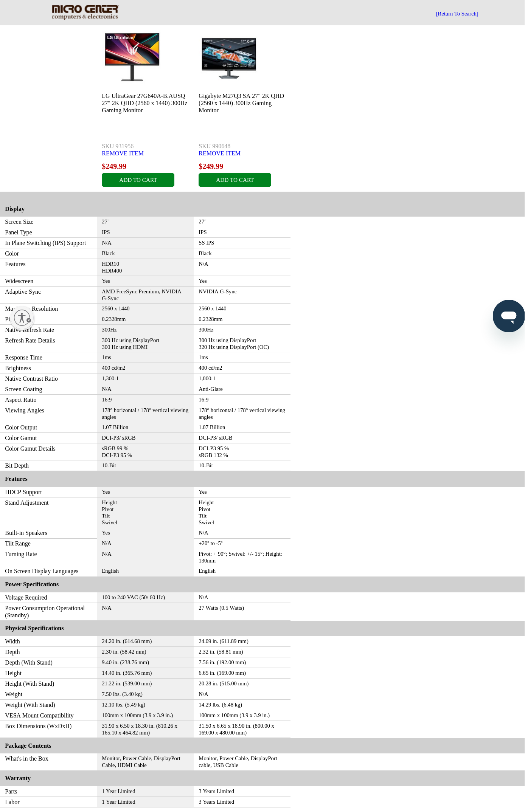Click the Built-in Speakers row label

tap(26, 533)
